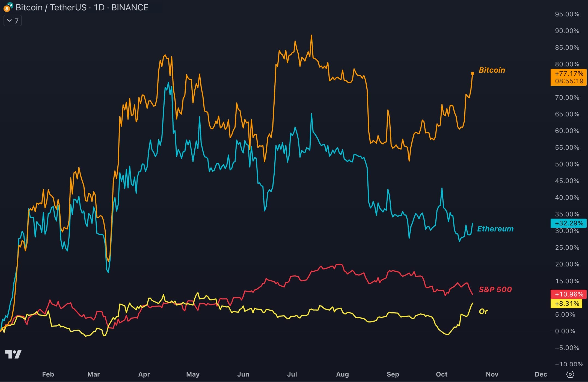588x382 pixels.
Task: Click the Jul label on time axis
Action: tap(292, 374)
